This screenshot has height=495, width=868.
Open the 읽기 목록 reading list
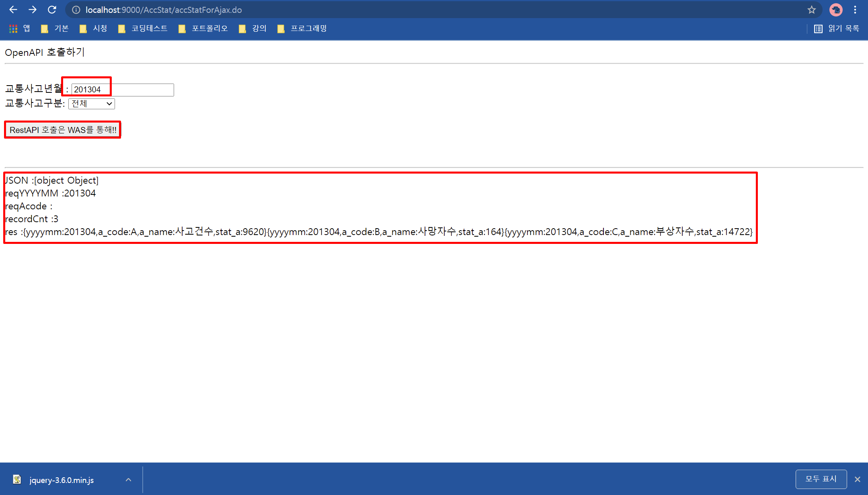point(837,29)
